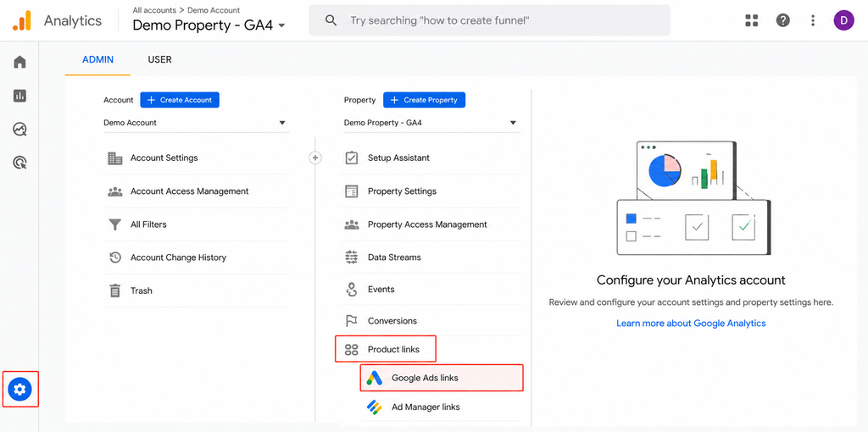Click the plus circle between columns
The image size is (868, 432).
point(315,158)
